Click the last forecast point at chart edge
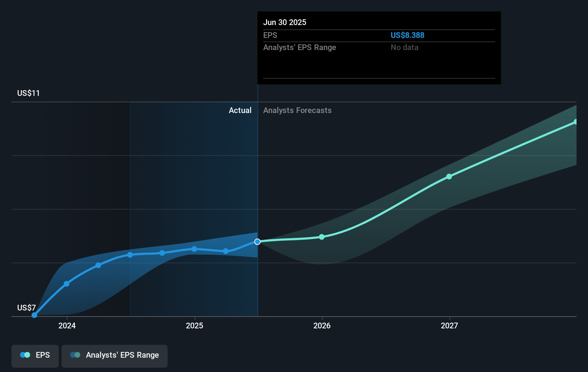The height and width of the screenshot is (372, 588). click(575, 122)
